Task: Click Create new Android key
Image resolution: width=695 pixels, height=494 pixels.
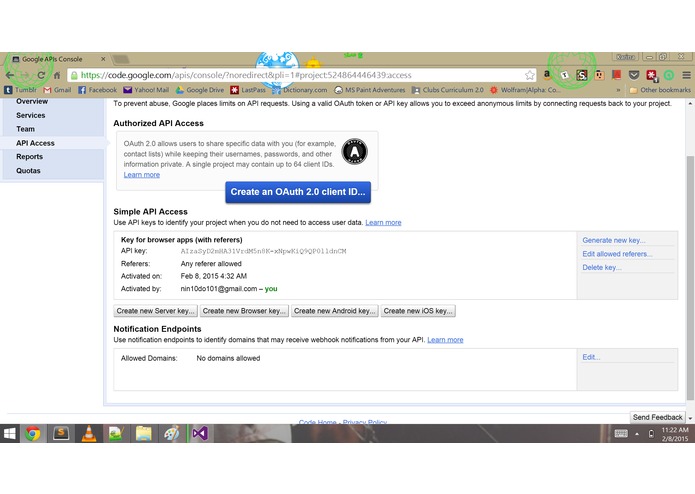Action: point(335,311)
